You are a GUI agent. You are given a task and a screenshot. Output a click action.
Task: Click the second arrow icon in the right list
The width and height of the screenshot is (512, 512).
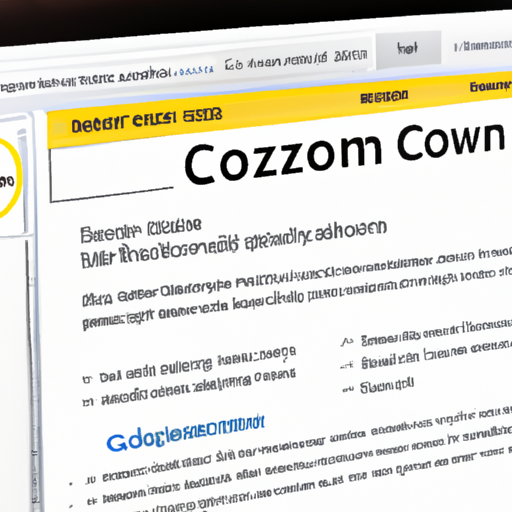(x=347, y=365)
